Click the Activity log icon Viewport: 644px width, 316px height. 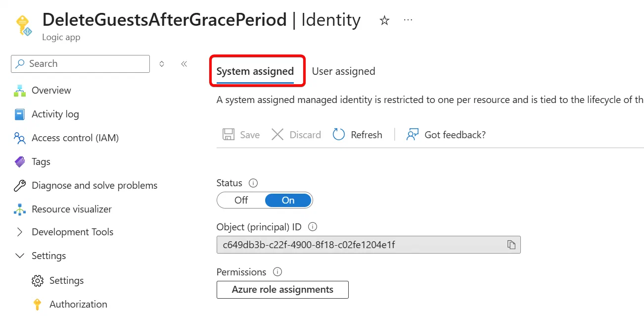click(x=20, y=114)
